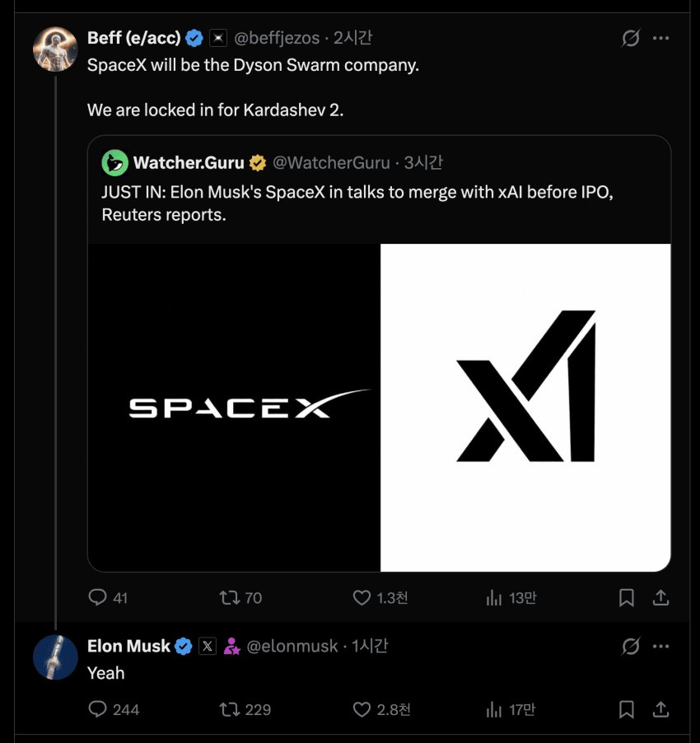Open Grok actions on Elon's reply
The width and height of the screenshot is (700, 743).
(630, 646)
